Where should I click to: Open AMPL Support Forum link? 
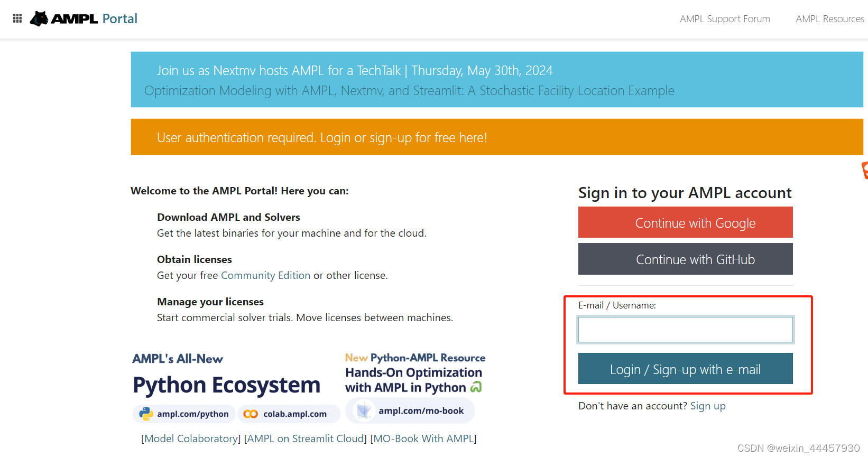click(725, 19)
